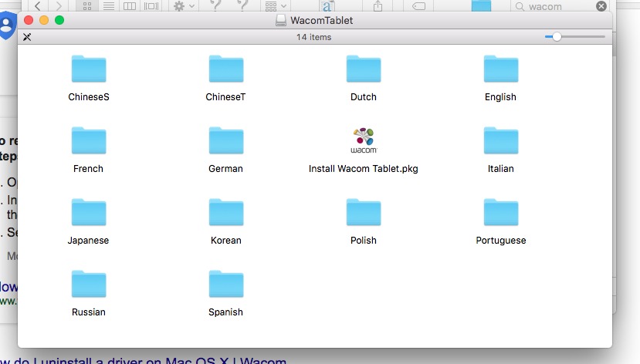
Task: Open the gear Action menu in background Finder
Action: pos(184,5)
